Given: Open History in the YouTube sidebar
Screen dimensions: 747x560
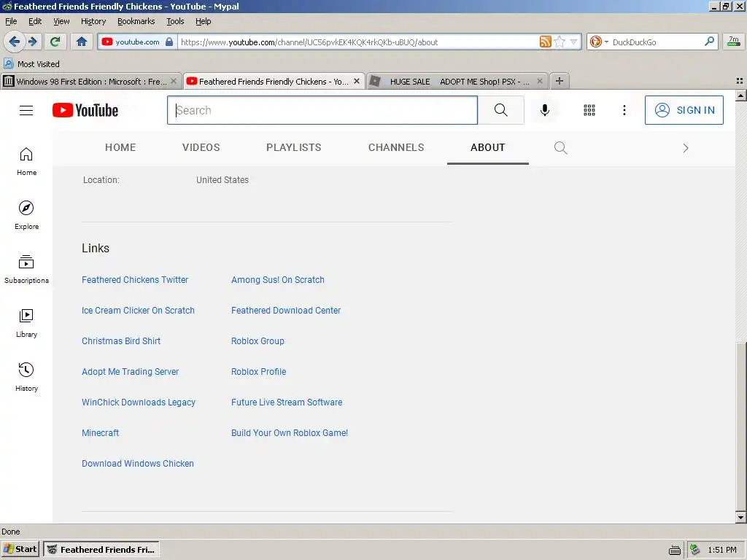Looking at the screenshot, I should point(26,377).
